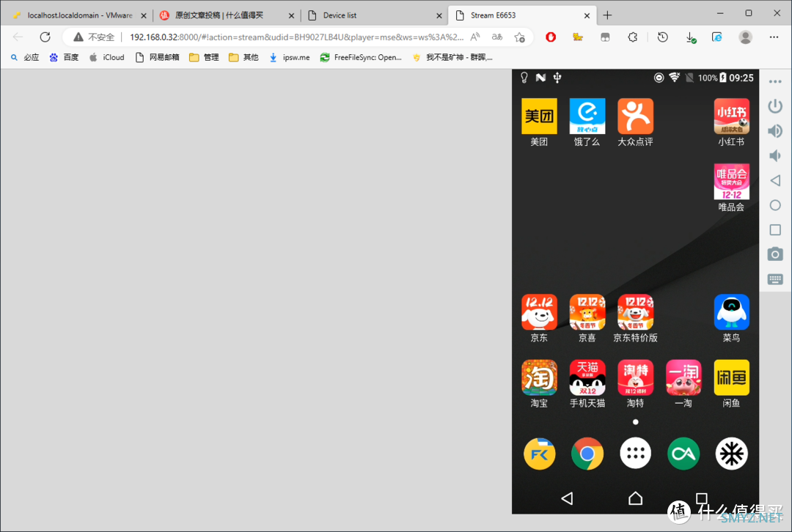The image size is (792, 532).
Task: Expand the 其他 bookmarks folder
Action: point(243,58)
